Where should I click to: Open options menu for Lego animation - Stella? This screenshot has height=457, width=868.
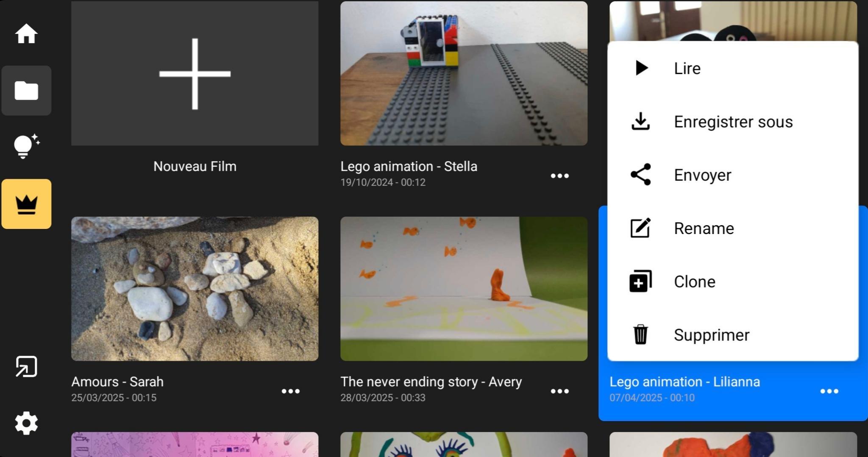coord(559,176)
